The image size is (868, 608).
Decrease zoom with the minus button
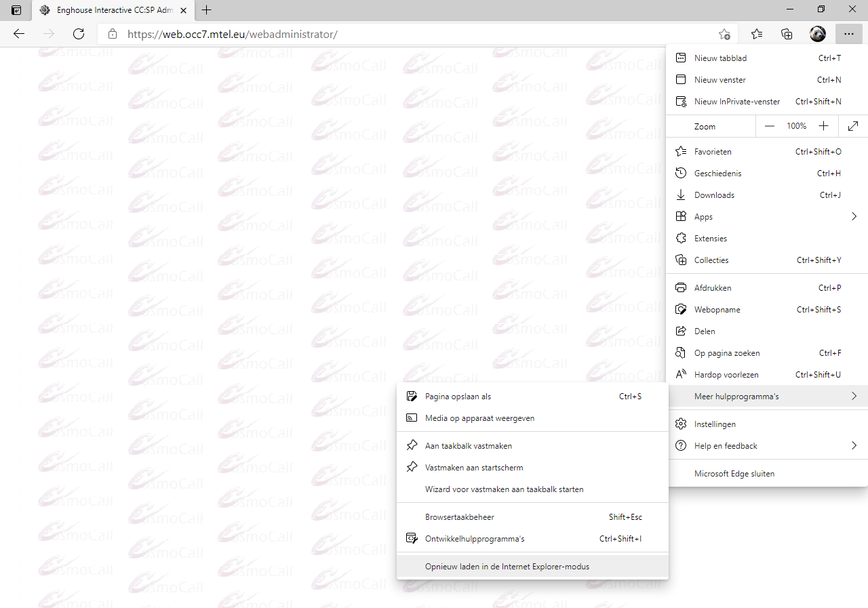coord(769,126)
